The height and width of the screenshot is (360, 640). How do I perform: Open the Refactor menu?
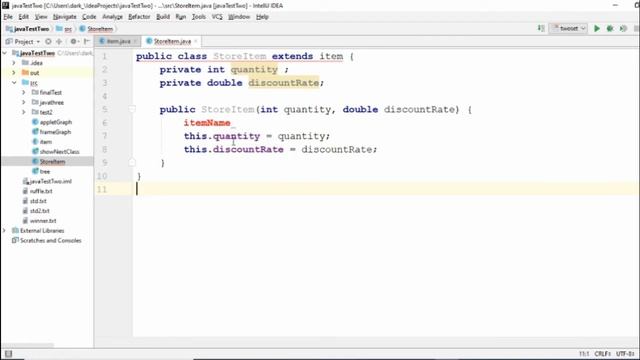pyautogui.click(x=139, y=17)
